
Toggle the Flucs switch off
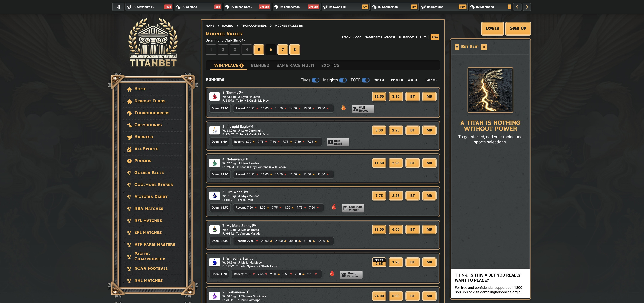click(x=316, y=80)
